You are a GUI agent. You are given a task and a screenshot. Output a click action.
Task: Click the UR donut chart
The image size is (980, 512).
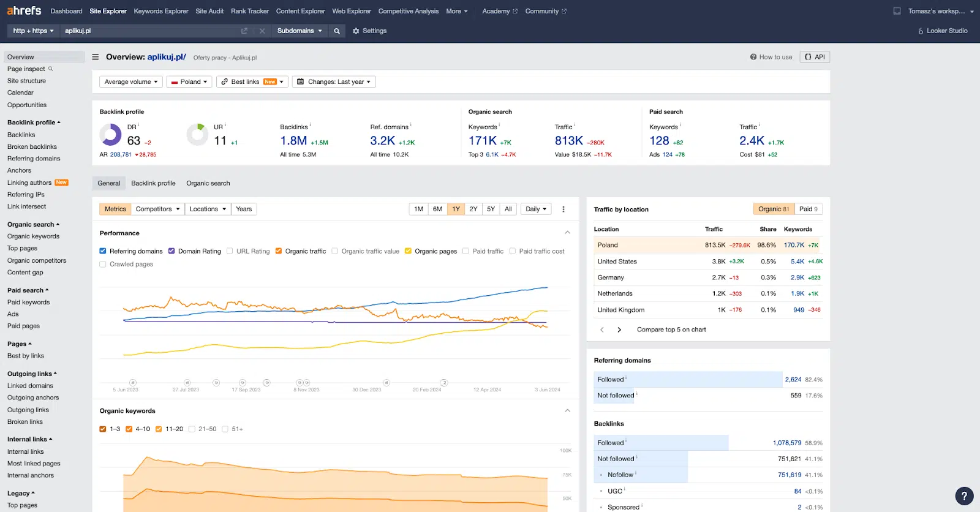tap(197, 134)
